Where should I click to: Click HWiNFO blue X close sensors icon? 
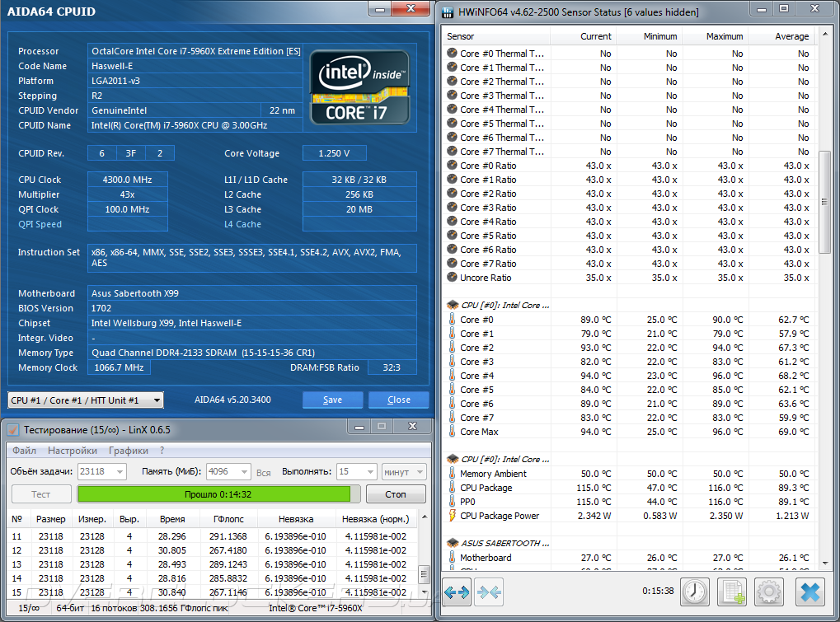(x=810, y=592)
